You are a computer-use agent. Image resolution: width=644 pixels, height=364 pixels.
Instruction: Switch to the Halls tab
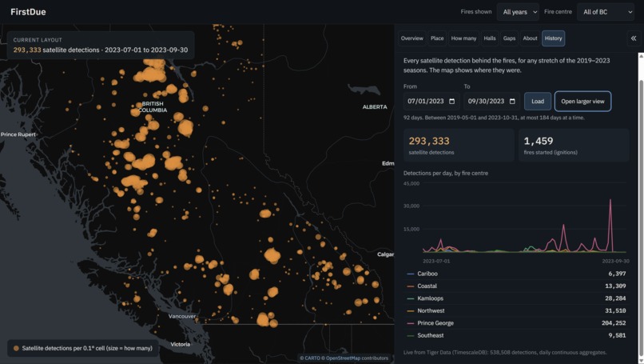[490, 38]
